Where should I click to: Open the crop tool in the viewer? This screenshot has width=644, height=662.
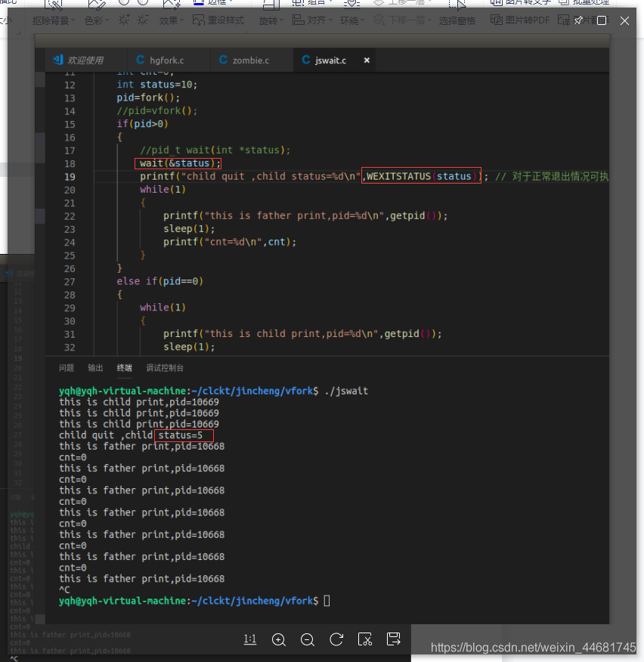tap(365, 639)
